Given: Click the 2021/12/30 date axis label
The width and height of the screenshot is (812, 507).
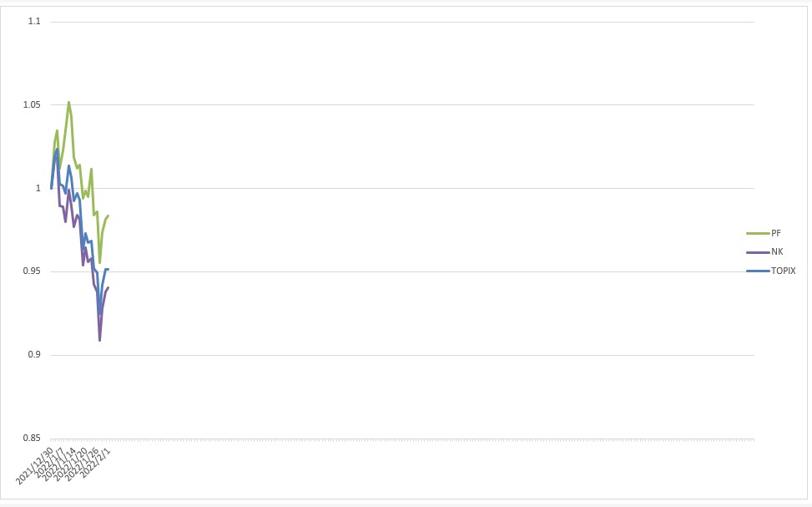Looking at the screenshot, I should 34,465.
